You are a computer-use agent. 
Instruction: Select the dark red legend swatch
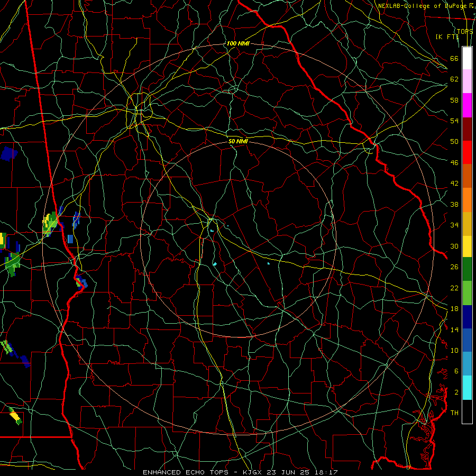click(467, 129)
